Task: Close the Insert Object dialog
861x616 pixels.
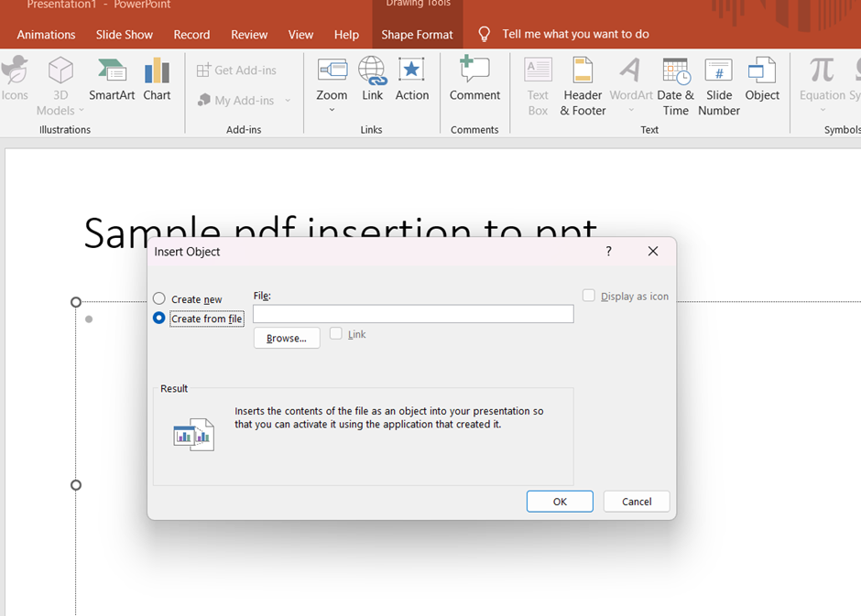Action: pos(653,251)
